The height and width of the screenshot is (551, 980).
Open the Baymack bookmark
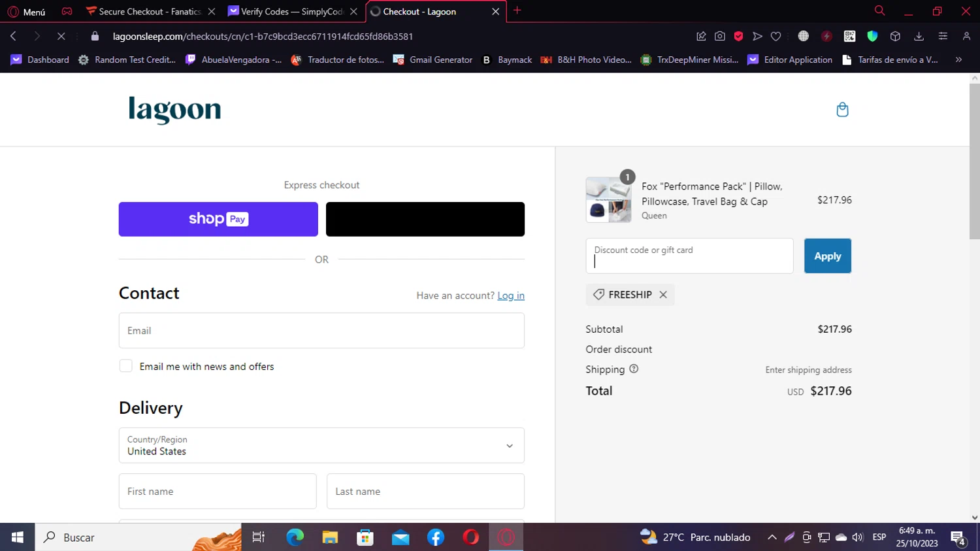coord(506,59)
